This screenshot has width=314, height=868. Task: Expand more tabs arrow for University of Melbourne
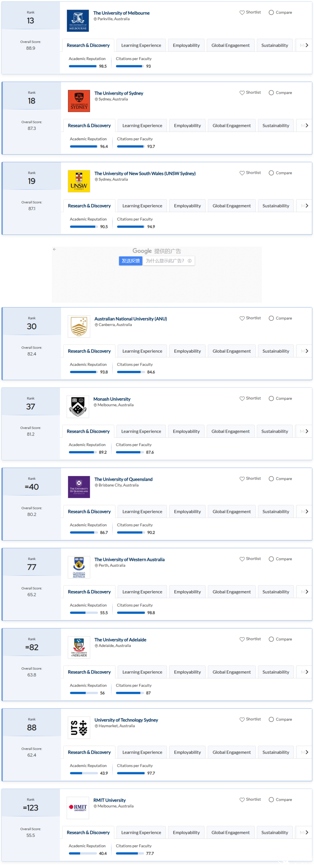point(307,45)
